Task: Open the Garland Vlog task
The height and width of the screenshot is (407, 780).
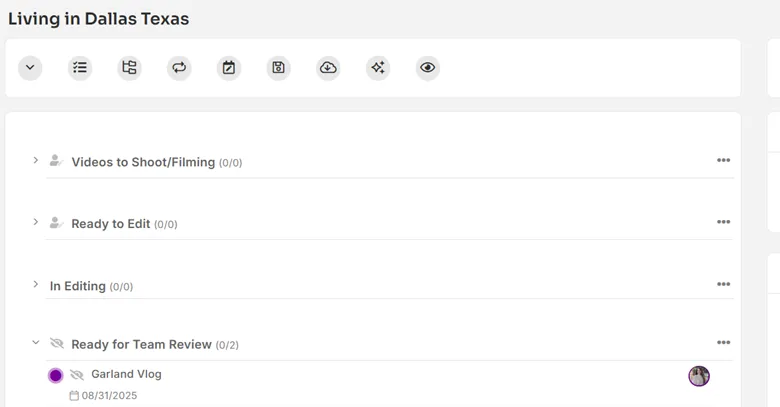Action: [x=126, y=374]
